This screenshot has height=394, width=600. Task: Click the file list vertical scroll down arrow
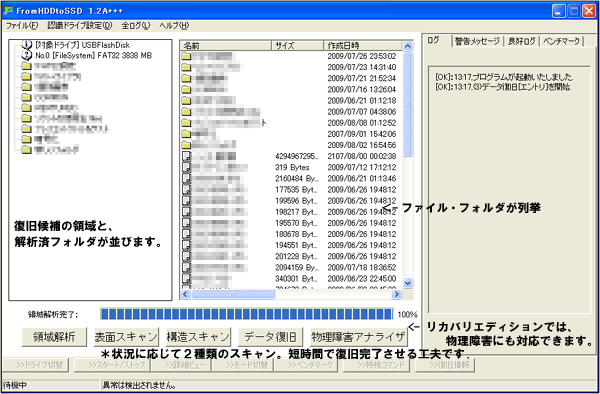point(408,283)
